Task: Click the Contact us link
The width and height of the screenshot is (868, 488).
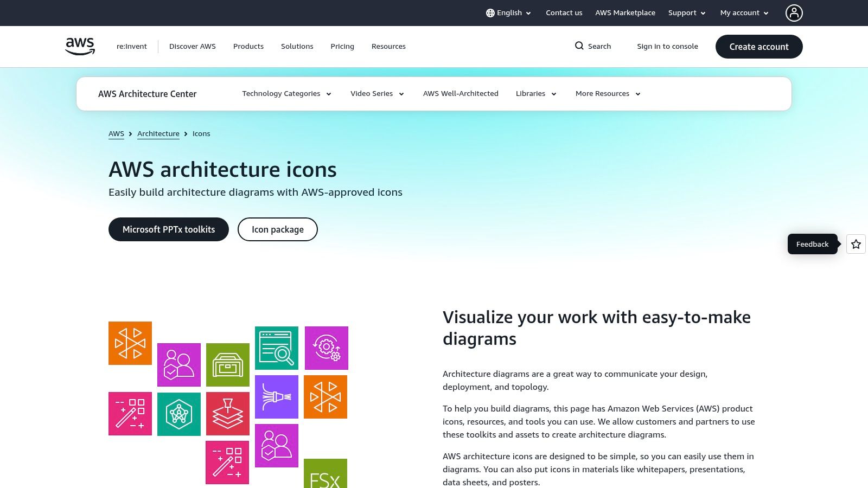Action: tap(564, 13)
